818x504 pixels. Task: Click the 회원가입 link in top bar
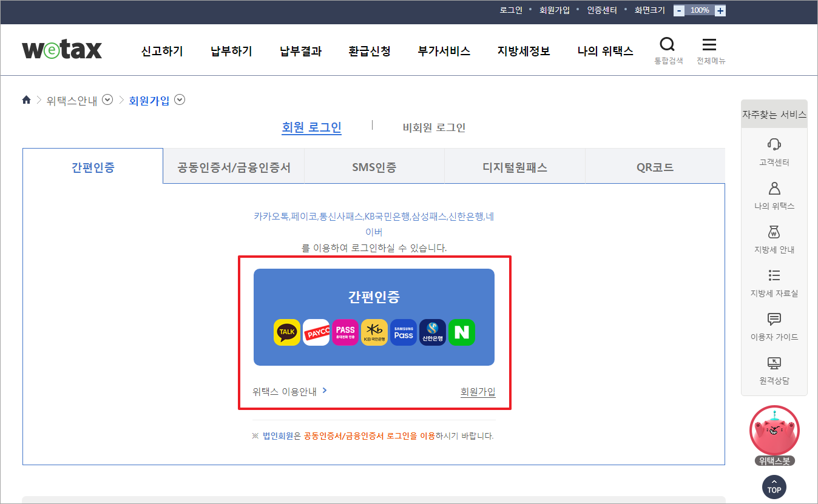555,10
